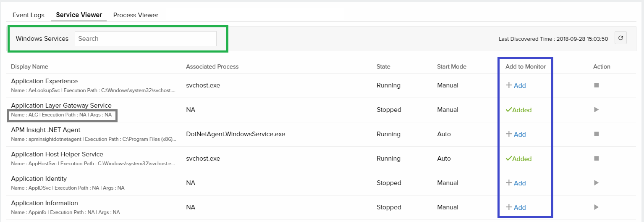Start the Application Information service
This screenshot has width=644, height=222.
(596, 207)
